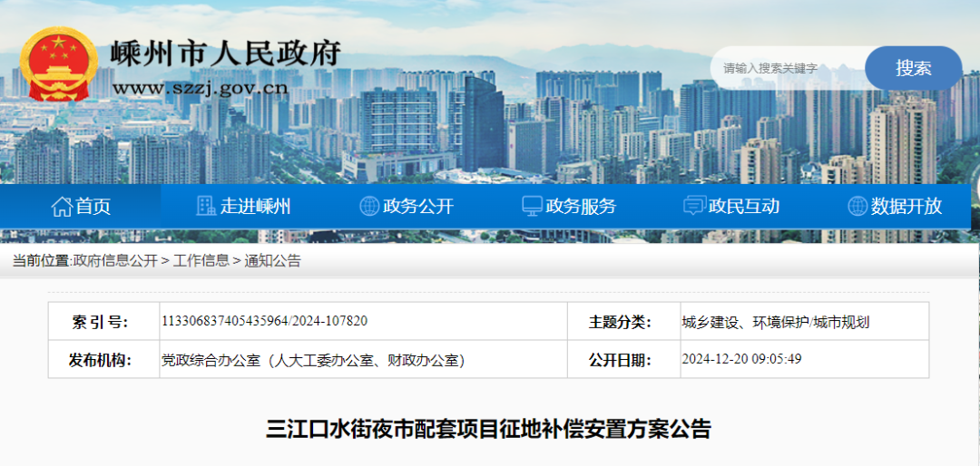Click the 嵊州市人民政府 site title
The image size is (980, 466).
point(225,53)
